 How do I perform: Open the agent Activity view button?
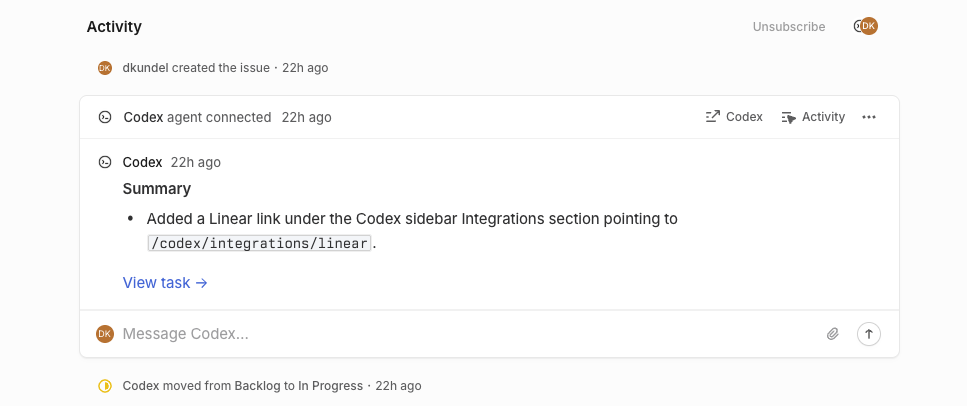(x=813, y=117)
